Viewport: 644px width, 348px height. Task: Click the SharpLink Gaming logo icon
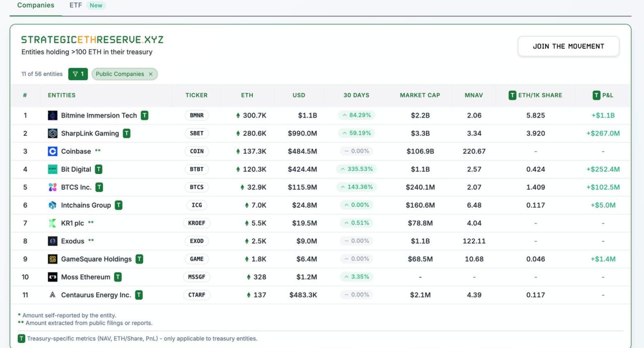(53, 133)
